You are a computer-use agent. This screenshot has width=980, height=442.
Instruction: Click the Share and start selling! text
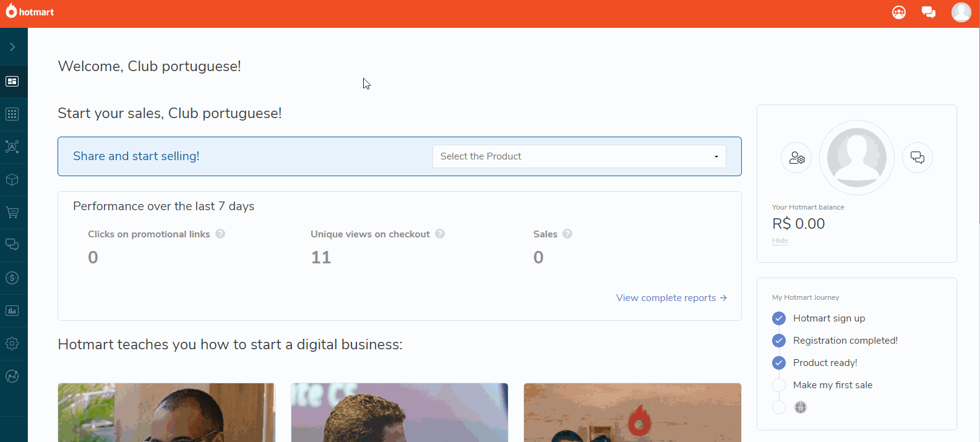click(136, 156)
